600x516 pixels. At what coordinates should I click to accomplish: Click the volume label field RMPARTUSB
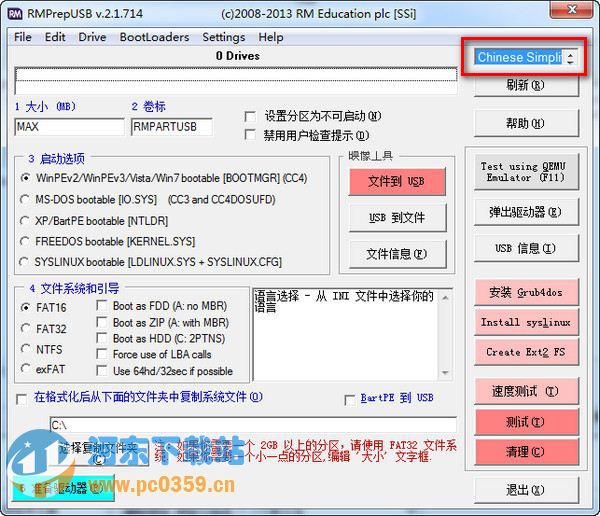coord(171,127)
